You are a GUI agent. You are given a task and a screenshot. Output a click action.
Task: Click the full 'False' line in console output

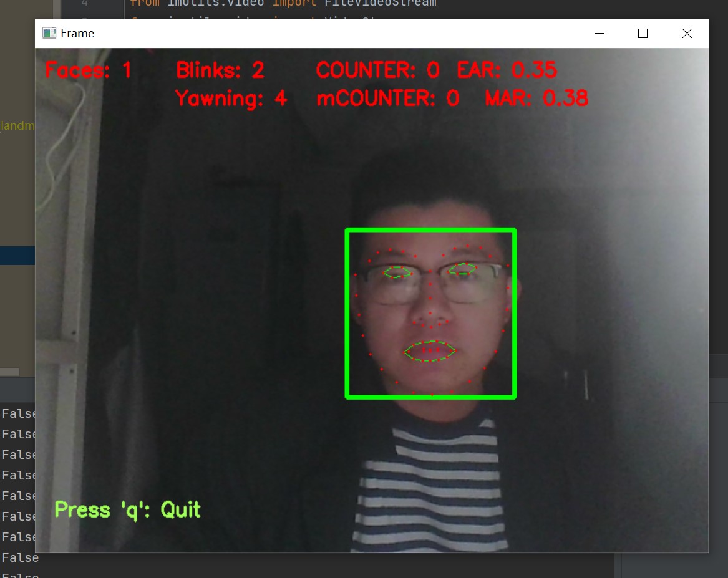[21, 557]
